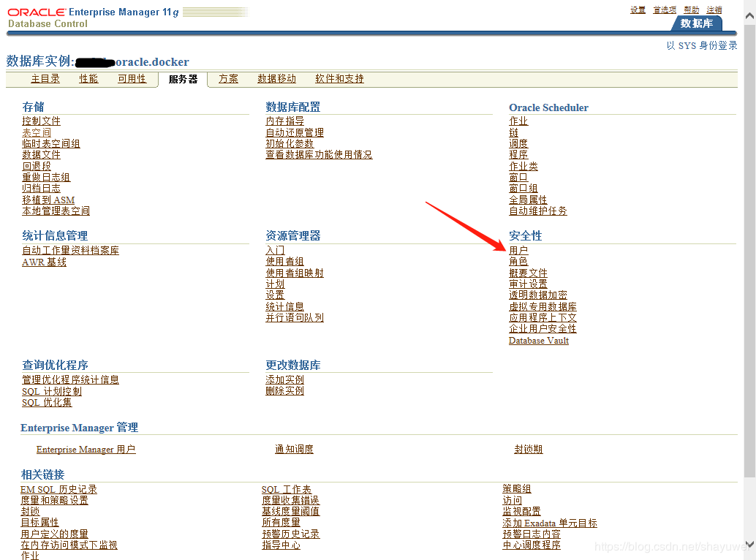Open 添加 Exadata 单元目标 link
Screen dimensions: 756x560
(550, 523)
